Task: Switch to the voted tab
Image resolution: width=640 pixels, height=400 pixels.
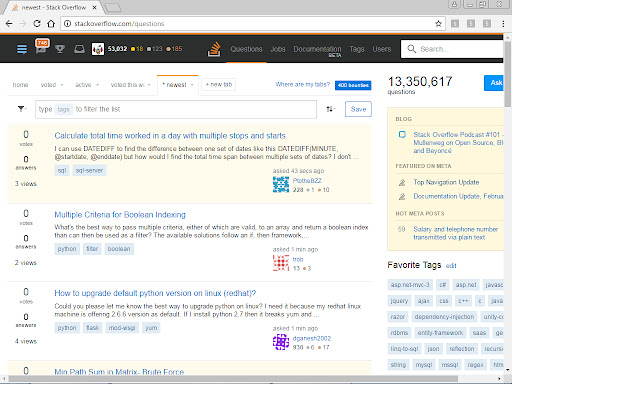Action: tap(48, 84)
